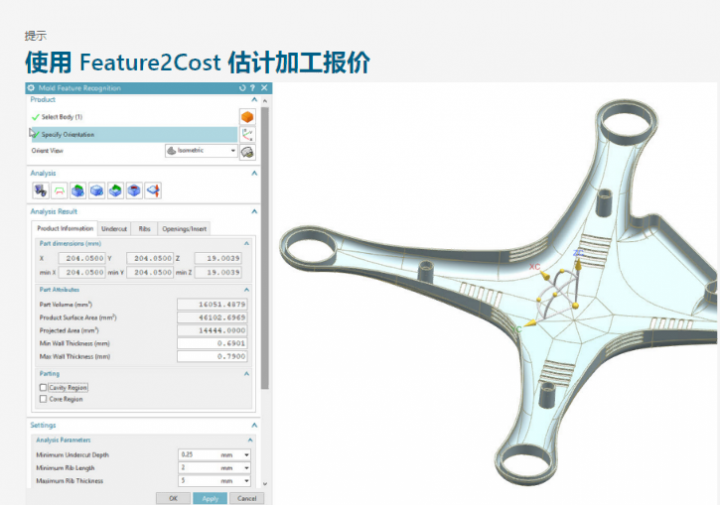Click the dark gears analysis icon
Screen dimensions: 720x505
[40, 190]
